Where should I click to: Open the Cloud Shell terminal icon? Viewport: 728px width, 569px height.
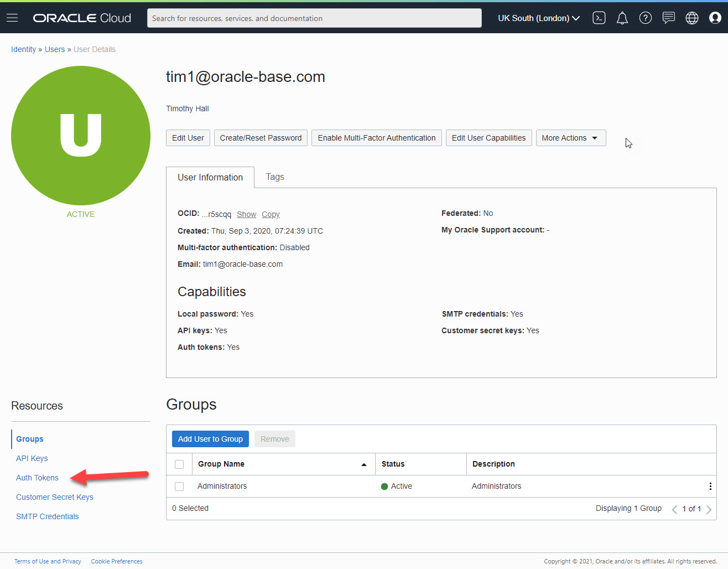599,18
